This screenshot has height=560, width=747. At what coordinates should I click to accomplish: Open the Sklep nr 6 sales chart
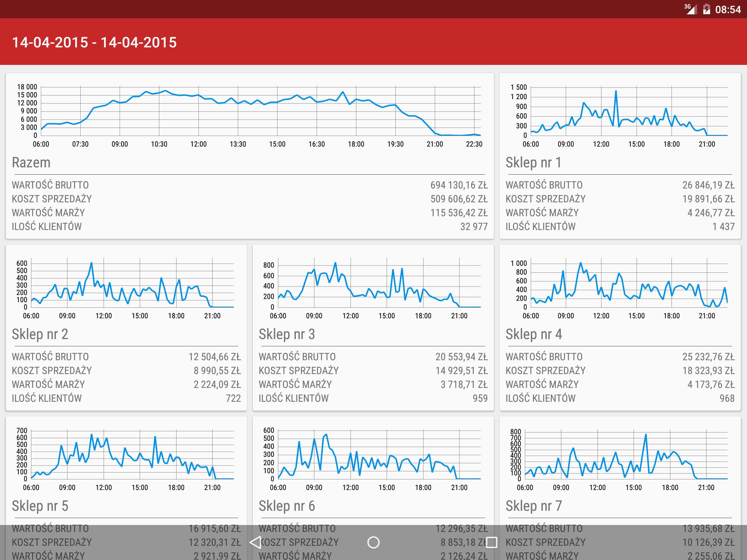tap(372, 459)
